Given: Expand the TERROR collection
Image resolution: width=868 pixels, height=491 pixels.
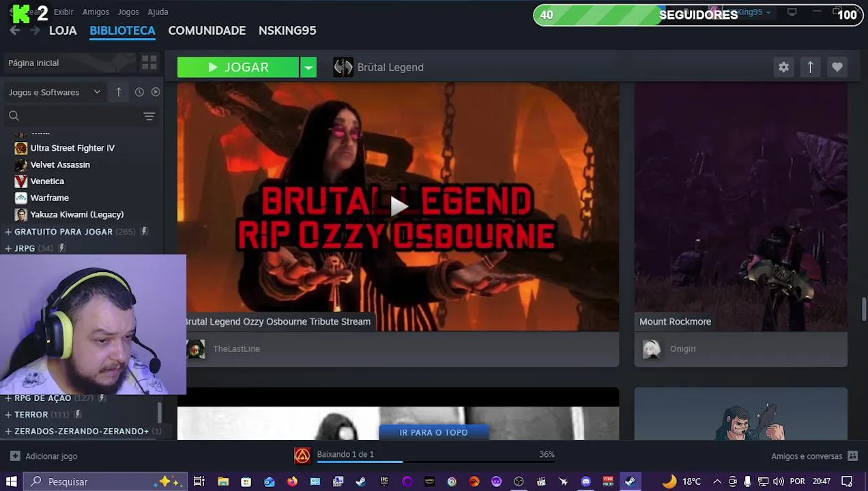Looking at the screenshot, I should pos(8,415).
